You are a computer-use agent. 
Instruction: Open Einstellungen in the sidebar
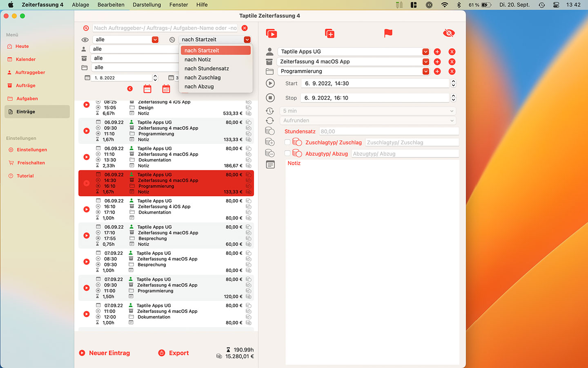click(32, 150)
